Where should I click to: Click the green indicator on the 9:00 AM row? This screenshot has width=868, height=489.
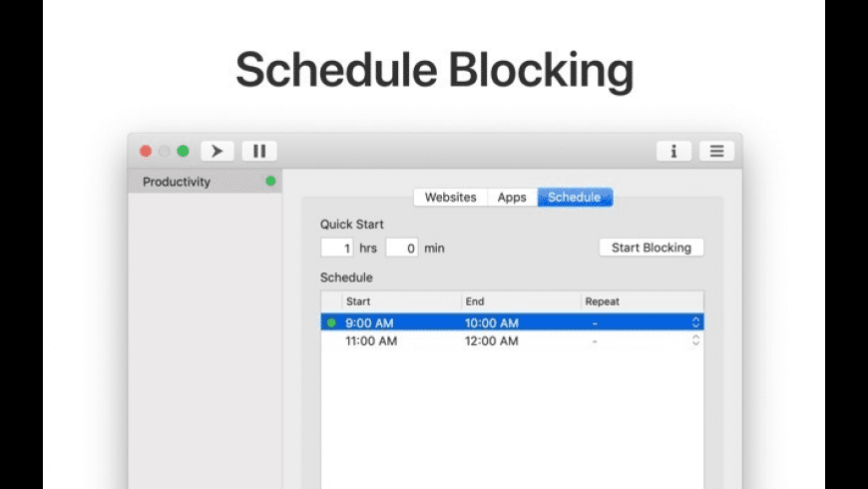[331, 322]
